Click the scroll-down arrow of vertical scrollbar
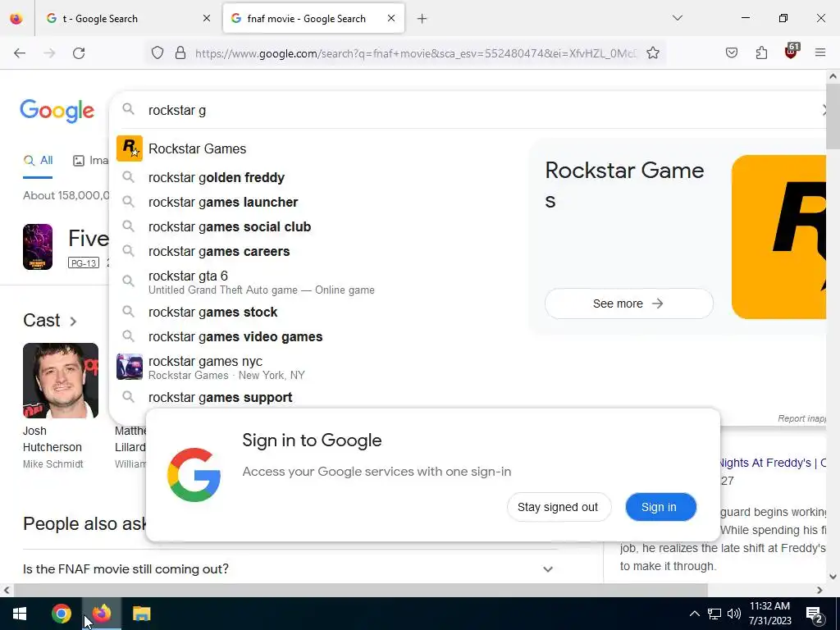The height and width of the screenshot is (630, 840). (833, 577)
